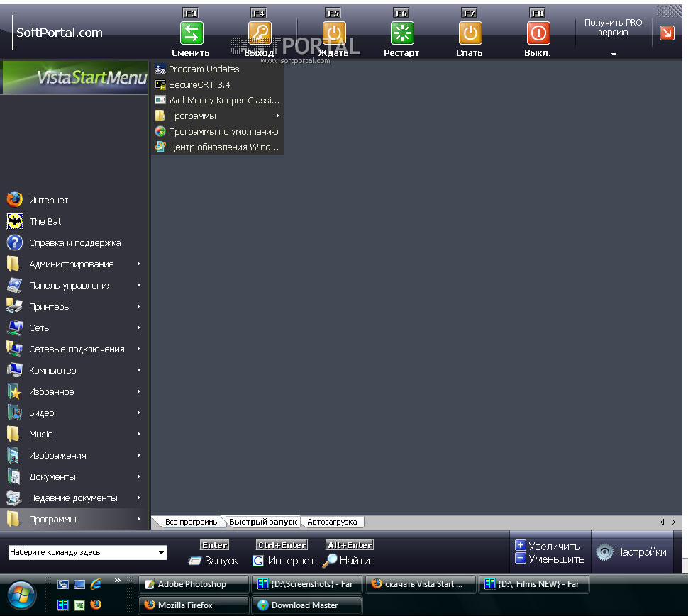688x616 pixels.
Task: Click the Windows Start orb
Action: pyautogui.click(x=21, y=595)
